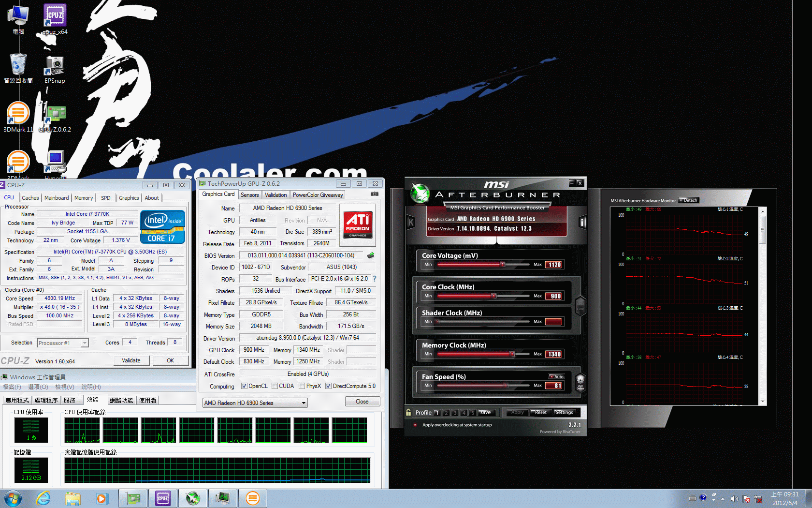This screenshot has width=812, height=508.
Task: Toggle fan speed Auto button
Action: (x=556, y=376)
